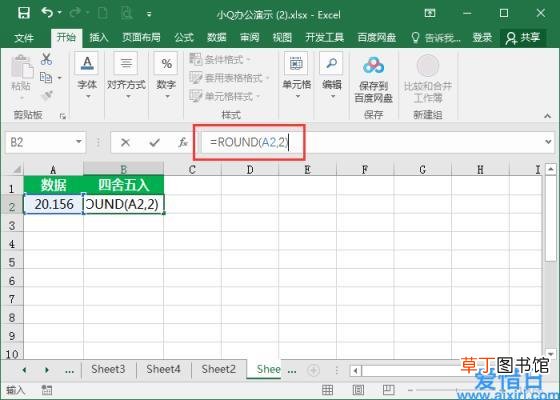Viewport: 560px width, 400px height.
Task: Click the Cancel X formula button
Action: pos(125,143)
